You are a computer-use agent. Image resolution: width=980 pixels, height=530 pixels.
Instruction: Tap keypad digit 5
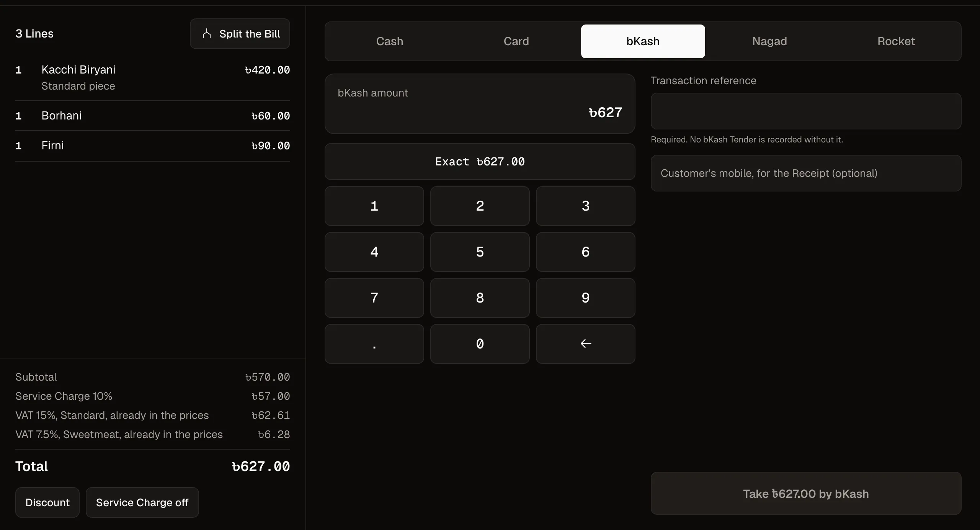coord(480,252)
